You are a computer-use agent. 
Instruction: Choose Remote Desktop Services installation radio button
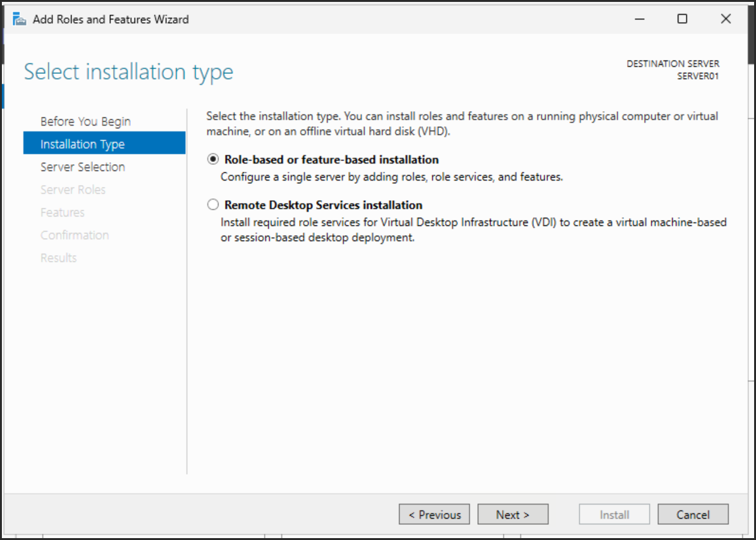(x=213, y=205)
